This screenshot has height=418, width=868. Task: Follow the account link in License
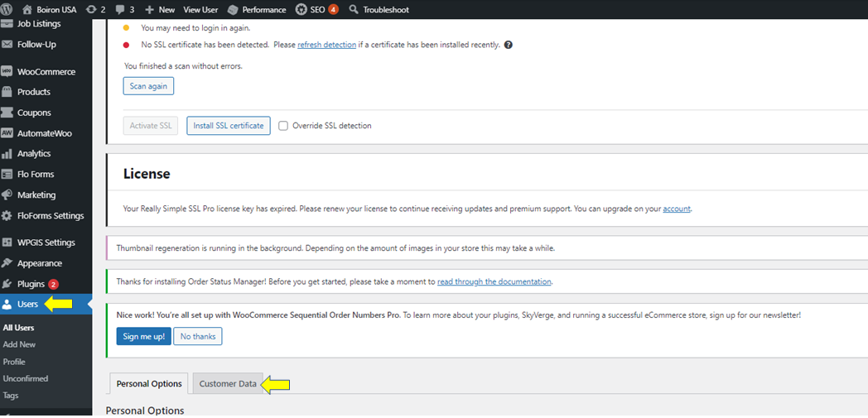[677, 209]
